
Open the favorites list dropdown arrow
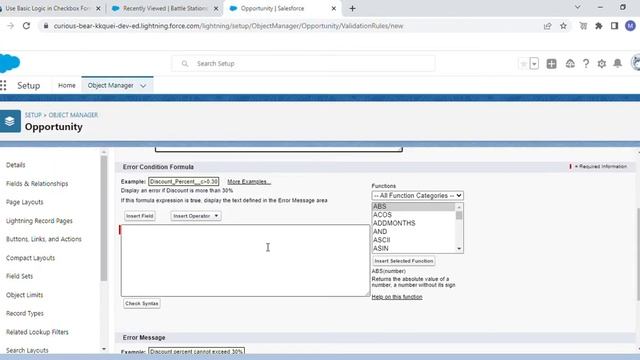point(534,64)
